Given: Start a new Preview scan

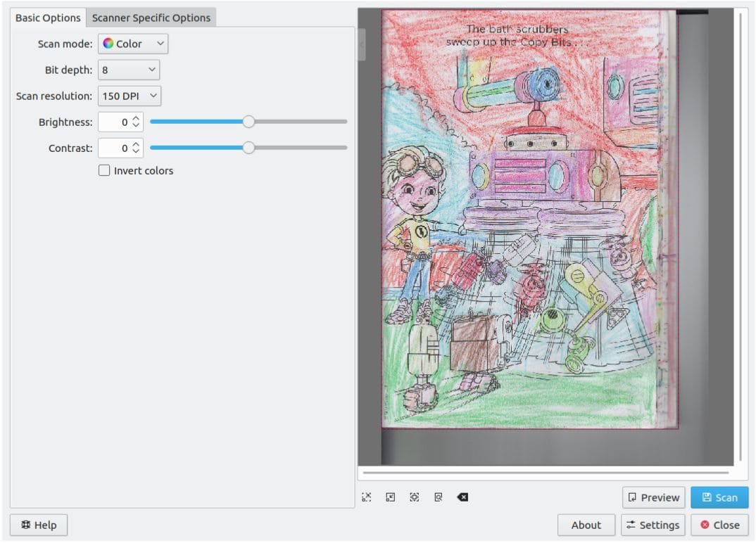Looking at the screenshot, I should click(x=653, y=497).
